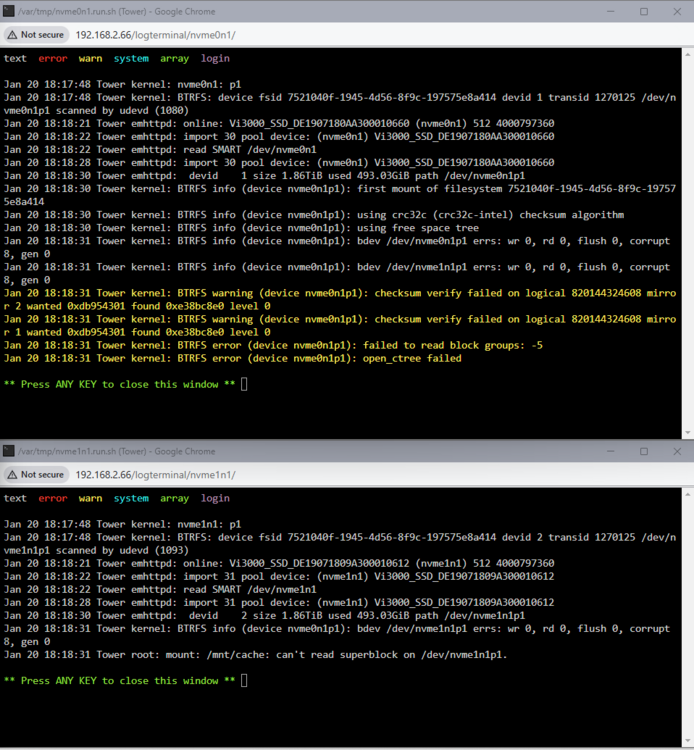Click 'array' filter in nvme1n1 window
The width and height of the screenshot is (694, 750).
175,498
